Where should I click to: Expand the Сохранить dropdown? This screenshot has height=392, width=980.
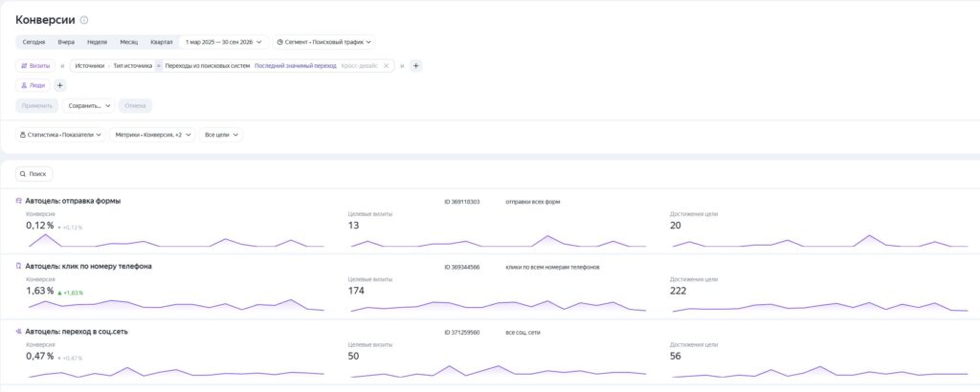pos(88,105)
